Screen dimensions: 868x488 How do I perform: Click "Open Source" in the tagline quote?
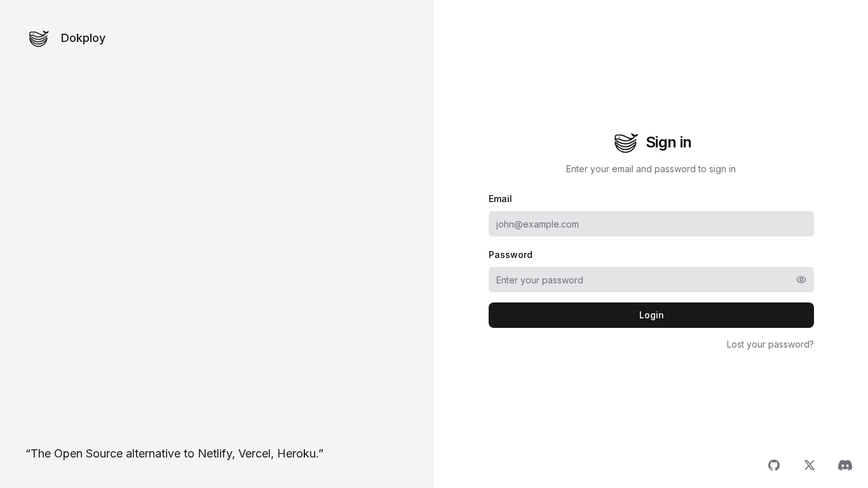88,454
